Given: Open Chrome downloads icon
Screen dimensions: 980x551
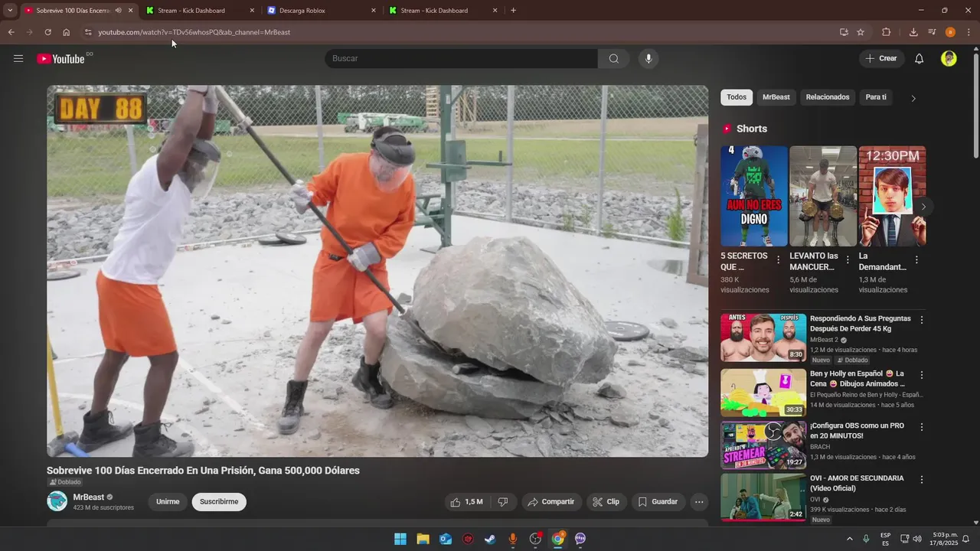Looking at the screenshot, I should [913, 32].
